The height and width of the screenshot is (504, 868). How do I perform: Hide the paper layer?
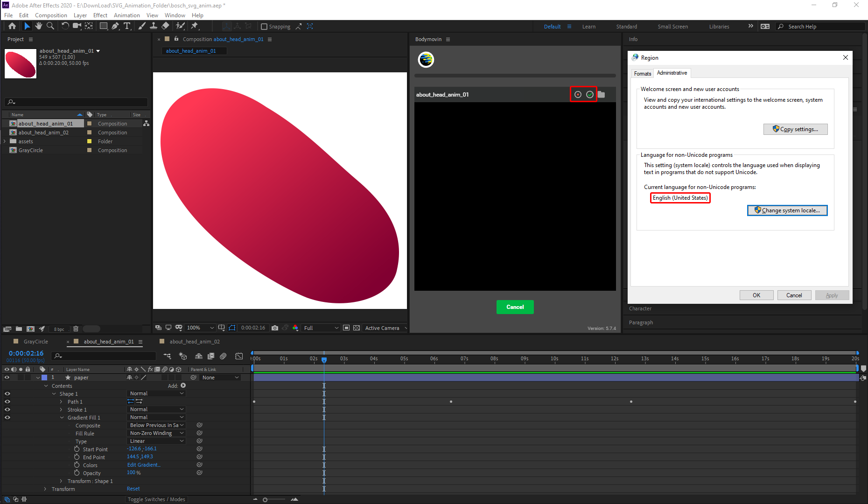point(7,378)
